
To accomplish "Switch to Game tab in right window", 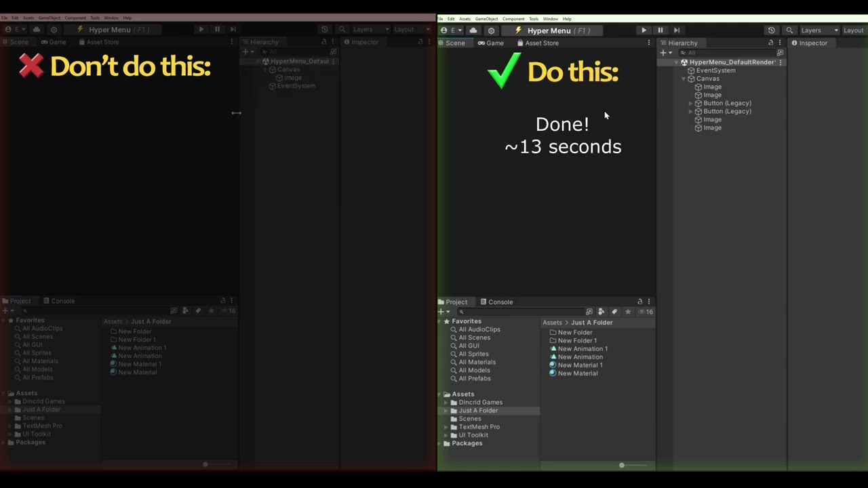I will point(491,43).
